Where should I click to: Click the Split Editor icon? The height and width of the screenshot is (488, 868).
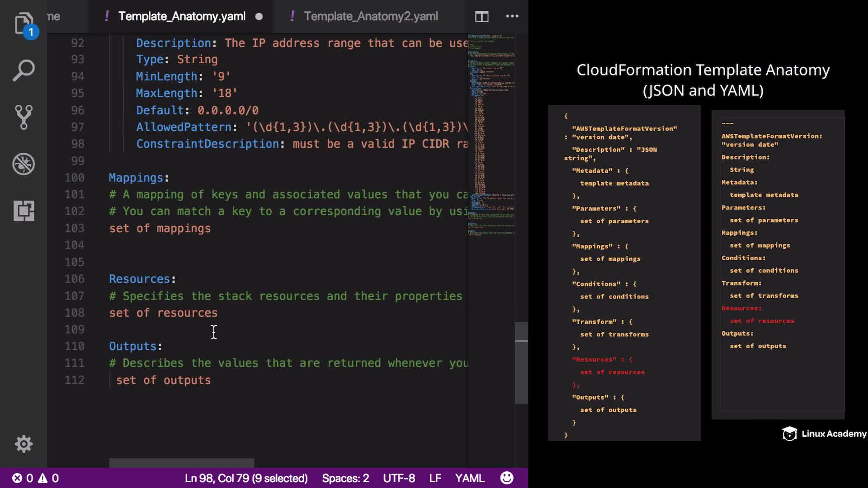click(x=481, y=17)
